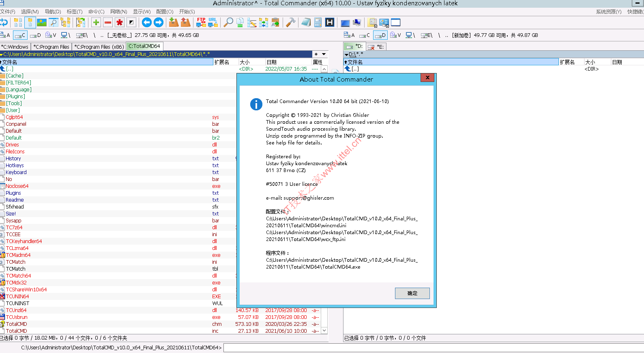Click the left panel scrollbar down arrow
644x353 pixels.
tap(324, 331)
